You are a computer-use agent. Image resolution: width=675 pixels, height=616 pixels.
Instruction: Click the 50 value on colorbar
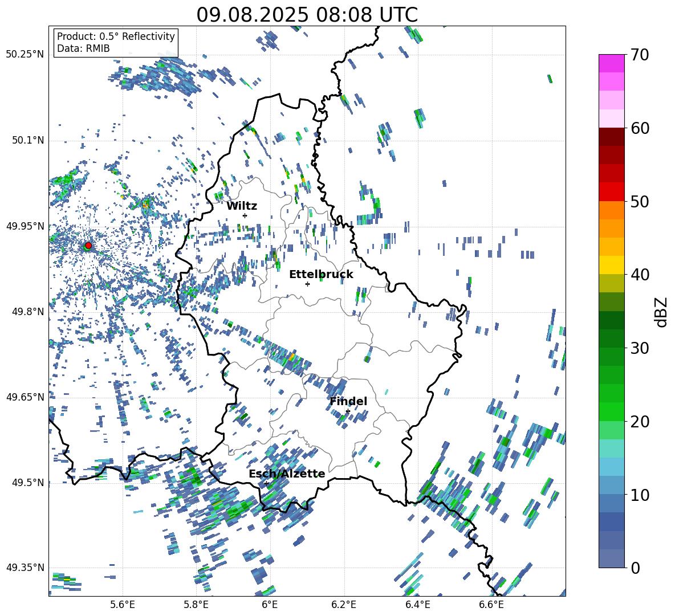[x=639, y=201]
